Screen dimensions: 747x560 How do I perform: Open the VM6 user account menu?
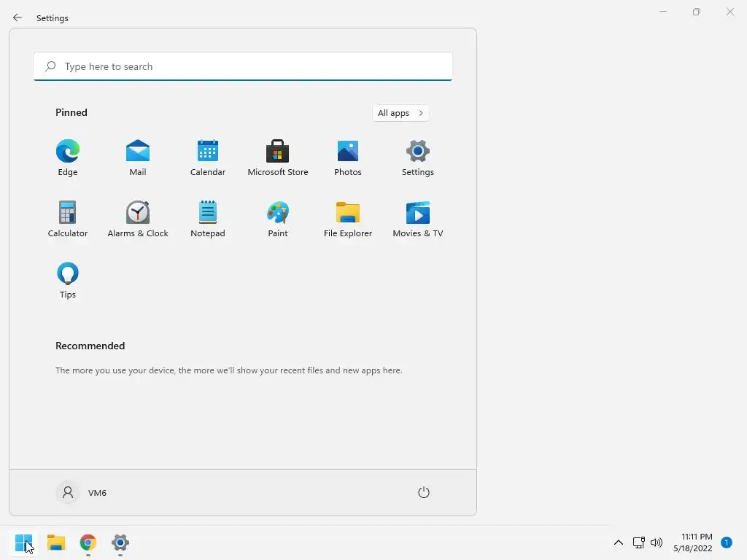[x=82, y=492]
